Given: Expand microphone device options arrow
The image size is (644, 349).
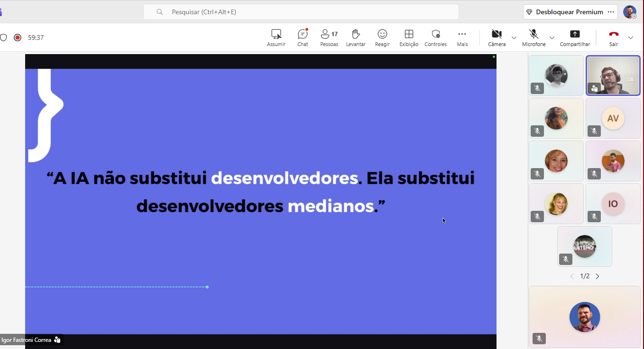Looking at the screenshot, I should pyautogui.click(x=552, y=38).
